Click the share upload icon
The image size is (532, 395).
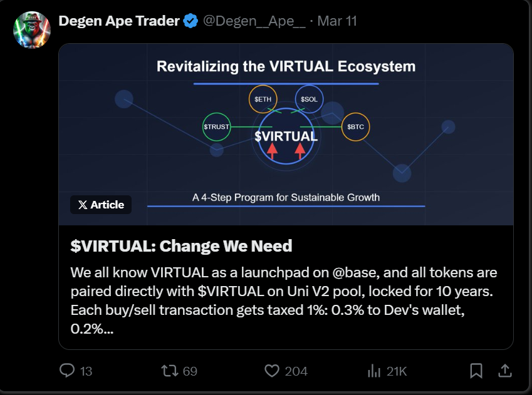pyautogui.click(x=504, y=371)
